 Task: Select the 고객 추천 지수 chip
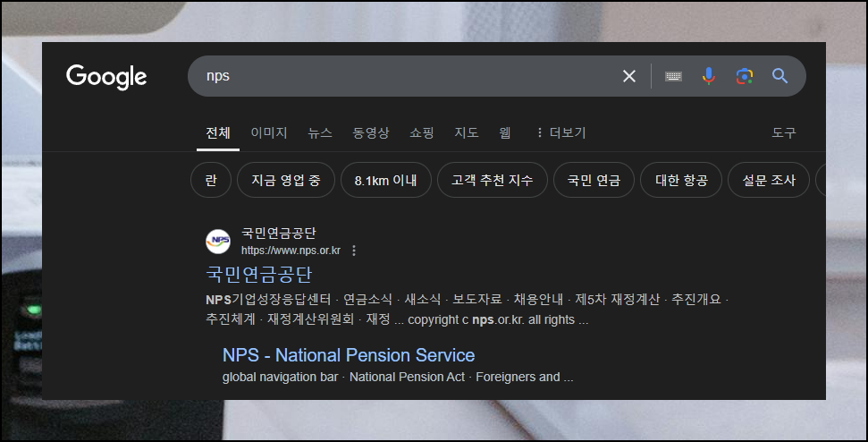click(x=493, y=180)
